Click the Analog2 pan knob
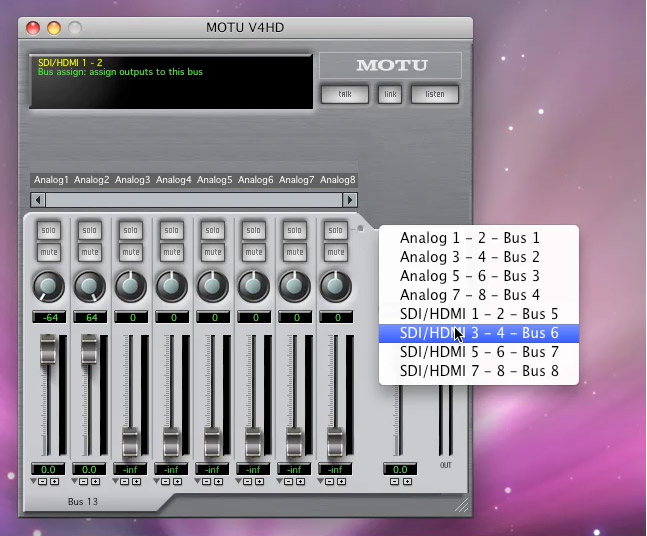 [x=90, y=286]
